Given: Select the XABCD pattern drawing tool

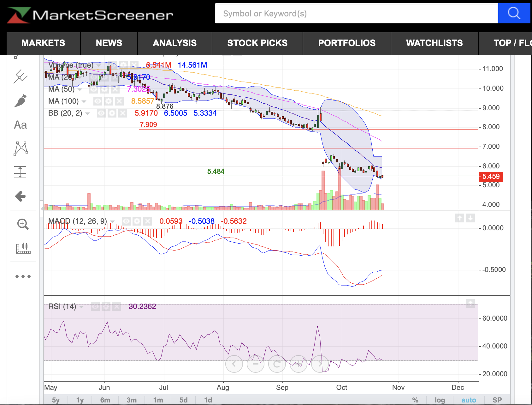Looking at the screenshot, I should tap(21, 148).
